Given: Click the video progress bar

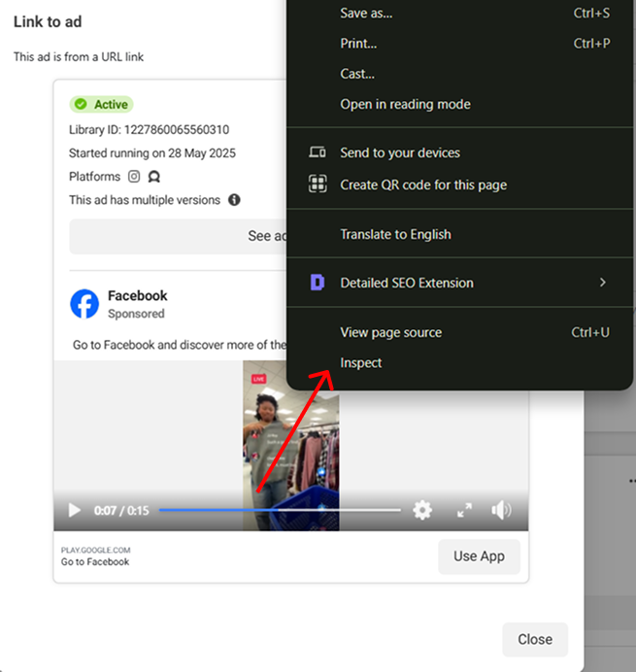Looking at the screenshot, I should 280,510.
